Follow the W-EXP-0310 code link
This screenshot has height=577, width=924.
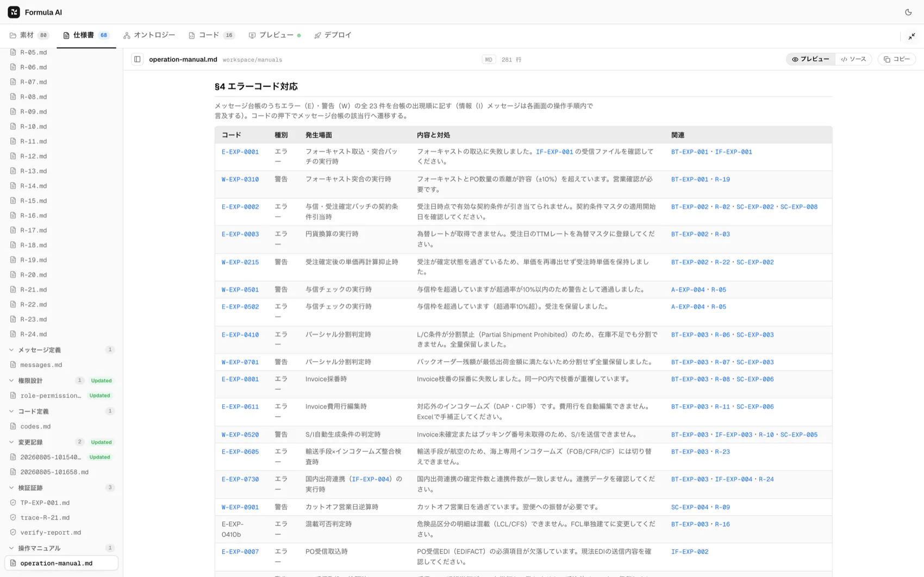coord(240,179)
